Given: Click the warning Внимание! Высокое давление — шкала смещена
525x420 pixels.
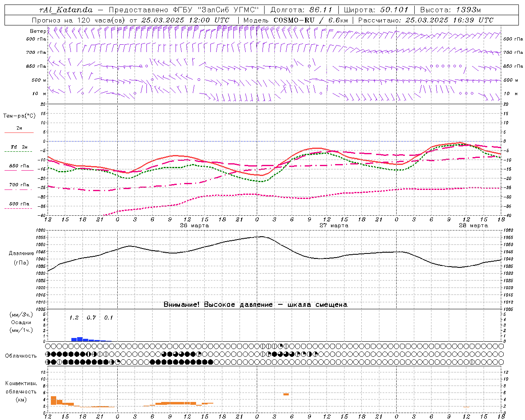Looking at the screenshot, I should click(x=256, y=304).
